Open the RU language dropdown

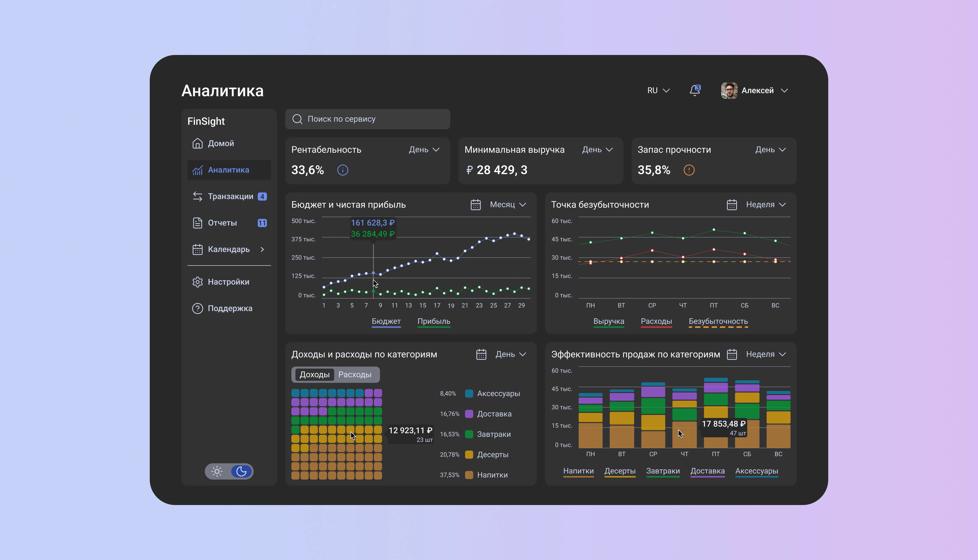point(658,90)
